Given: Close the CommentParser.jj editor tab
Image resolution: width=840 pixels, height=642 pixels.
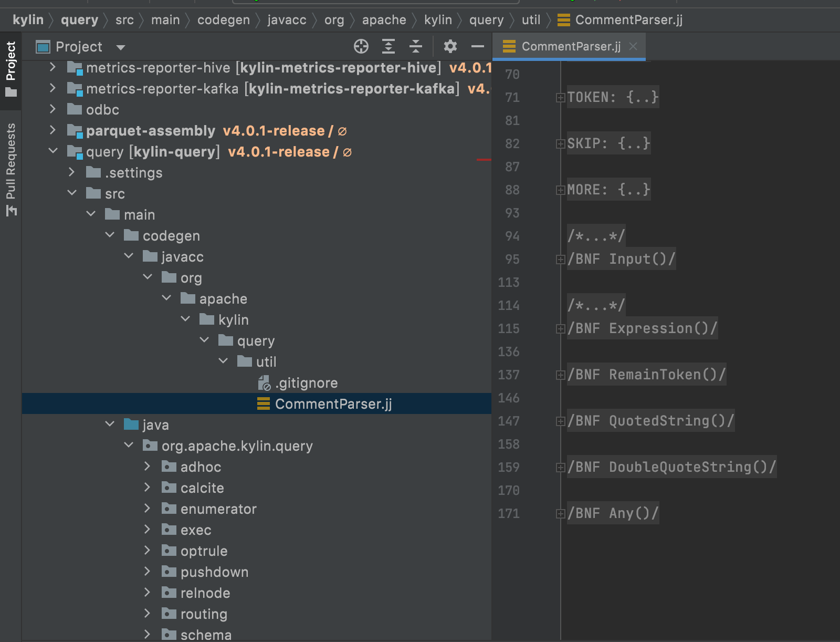Looking at the screenshot, I should tap(633, 46).
